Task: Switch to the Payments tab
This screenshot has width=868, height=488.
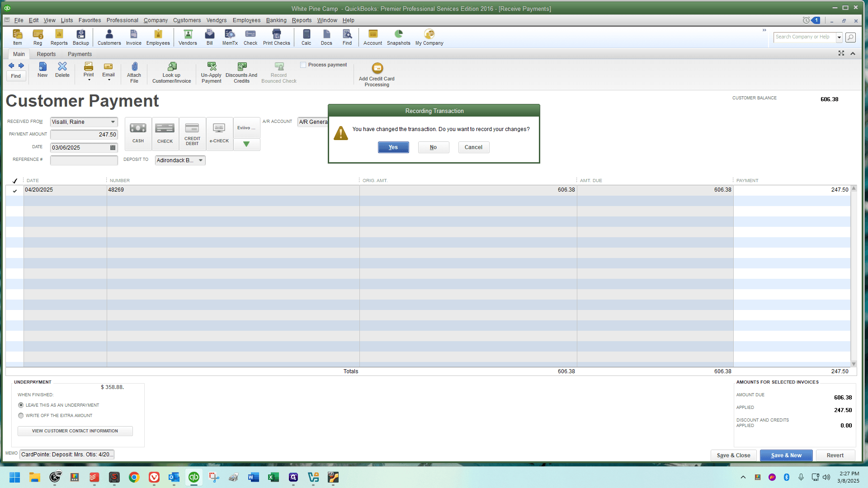Action: pos(80,54)
